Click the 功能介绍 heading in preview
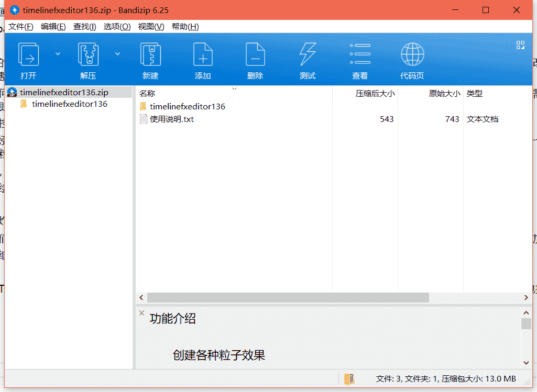Viewport: 537px width, 392px height. point(172,319)
